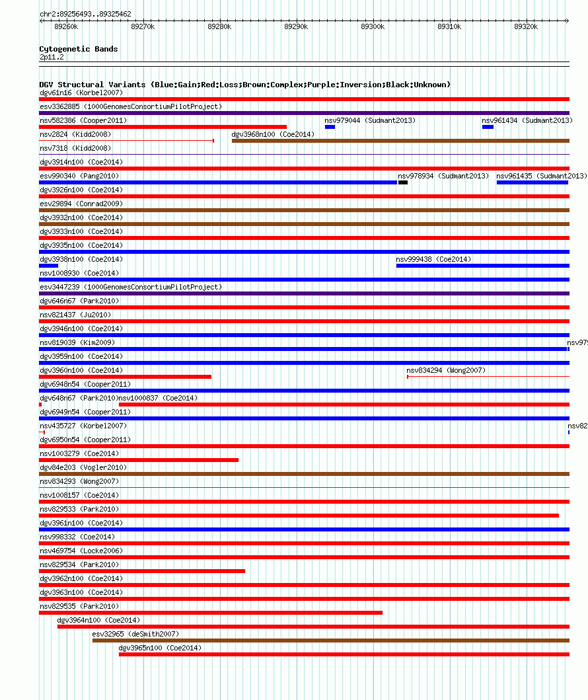Open dgv3926n100 (Coe2014) label
588x700 pixels.
coord(81,190)
